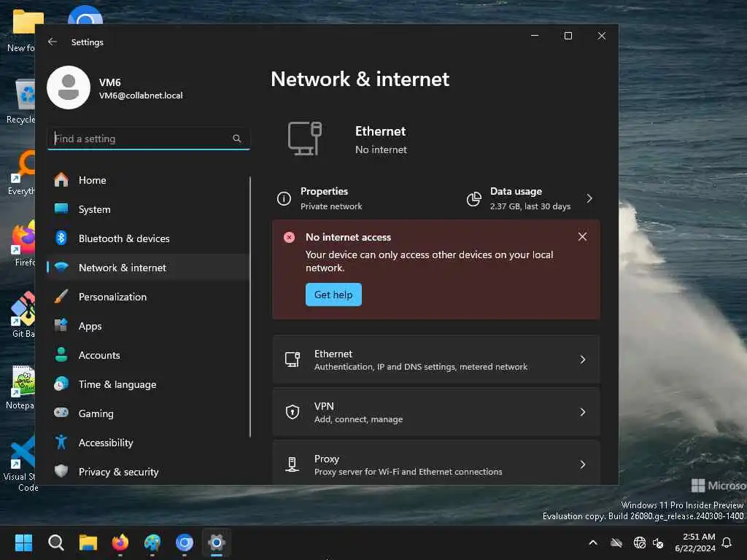Image resolution: width=747 pixels, height=560 pixels.
Task: Click the Ethernet row adapter icon
Action: [292, 359]
